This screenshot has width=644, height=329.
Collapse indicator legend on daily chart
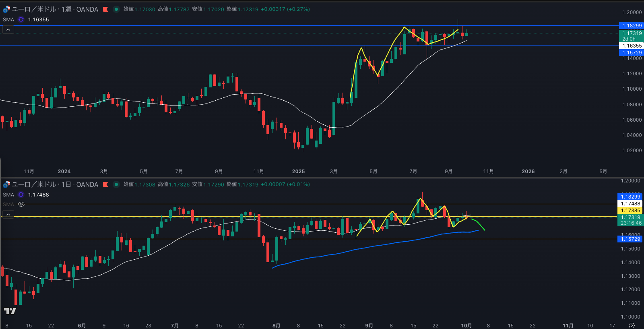pos(8,214)
